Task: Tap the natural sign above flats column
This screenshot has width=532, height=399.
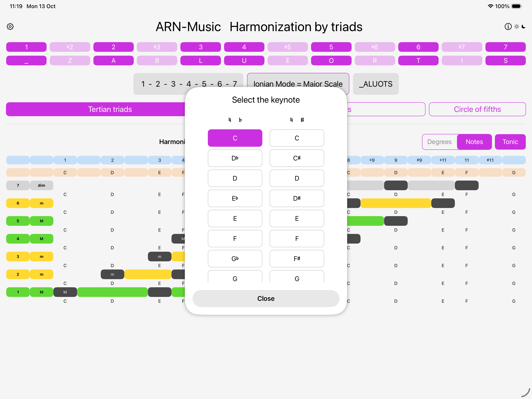Action: [x=230, y=120]
